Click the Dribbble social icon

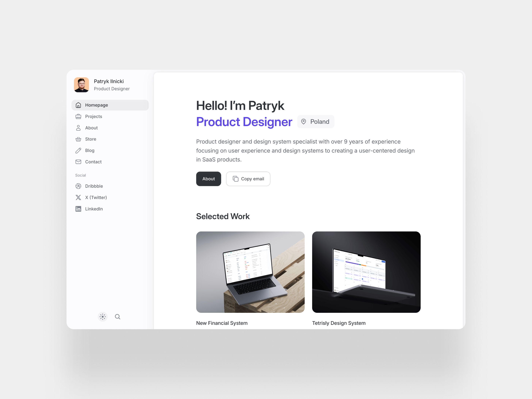[78, 186]
